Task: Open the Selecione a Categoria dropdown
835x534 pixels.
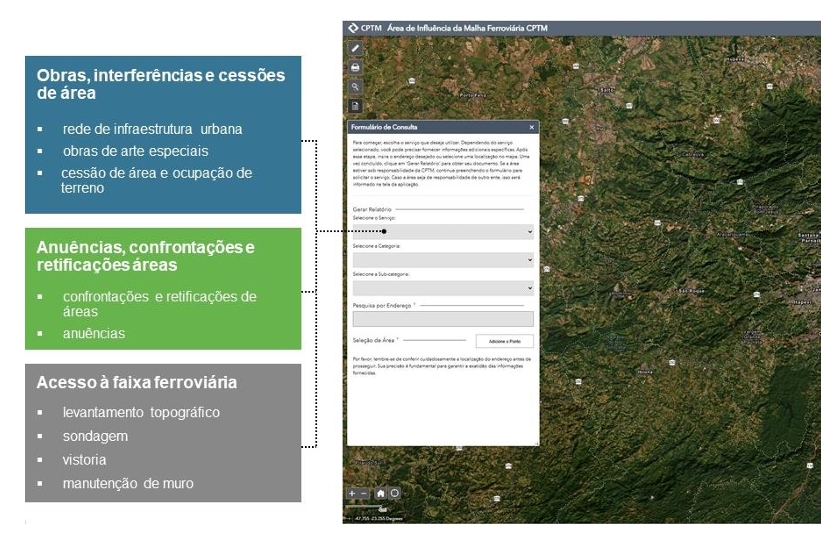Action: [x=443, y=259]
